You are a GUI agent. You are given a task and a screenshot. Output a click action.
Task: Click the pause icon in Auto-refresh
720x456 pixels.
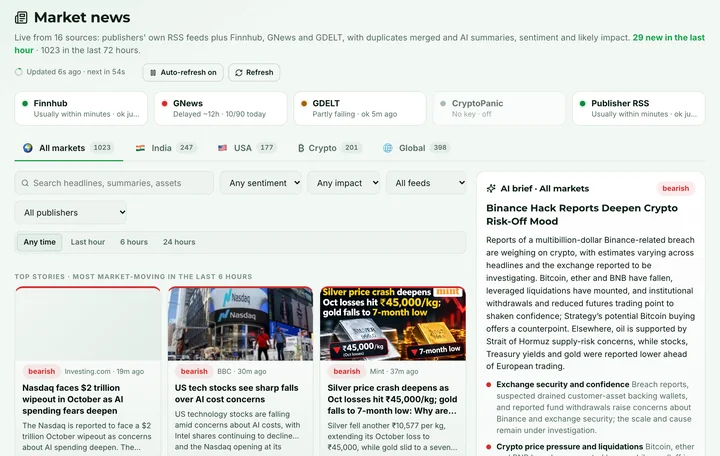click(x=153, y=73)
